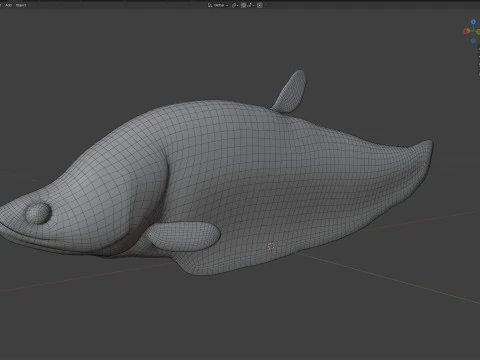Toggle proportional editing icon
Image resolution: width=480 pixels, height=360 pixels.
coord(259,5)
